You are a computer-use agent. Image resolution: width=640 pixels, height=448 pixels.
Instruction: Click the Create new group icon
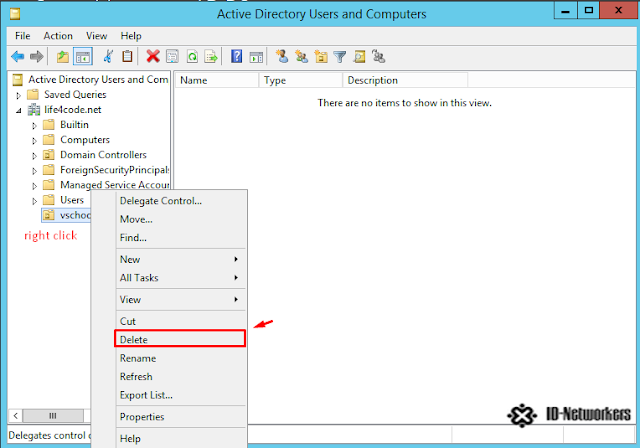click(301, 56)
